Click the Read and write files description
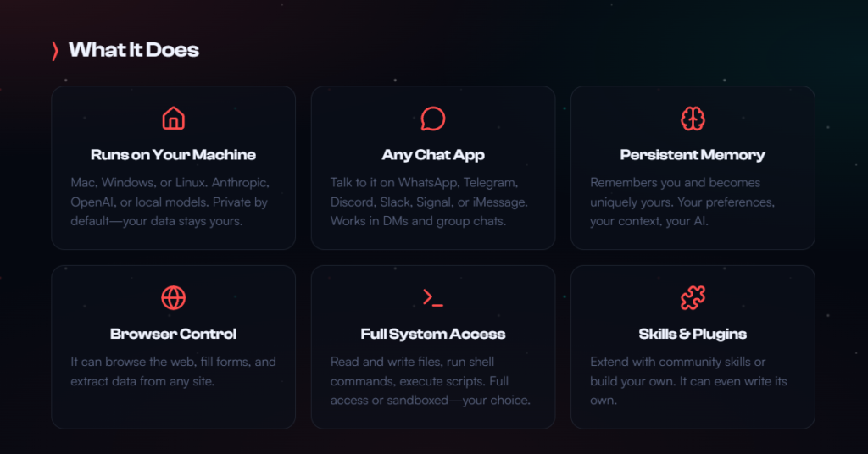Screen dimensions: 868x454 tap(431, 380)
